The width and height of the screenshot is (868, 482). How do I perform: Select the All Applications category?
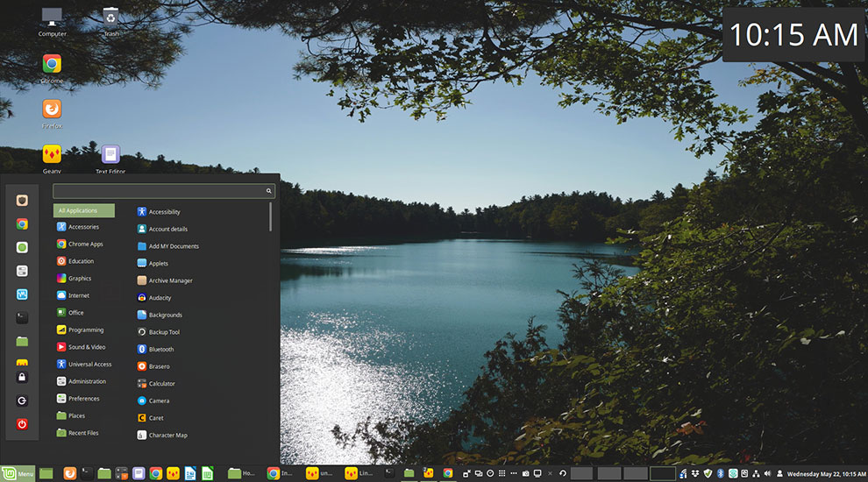(x=84, y=210)
